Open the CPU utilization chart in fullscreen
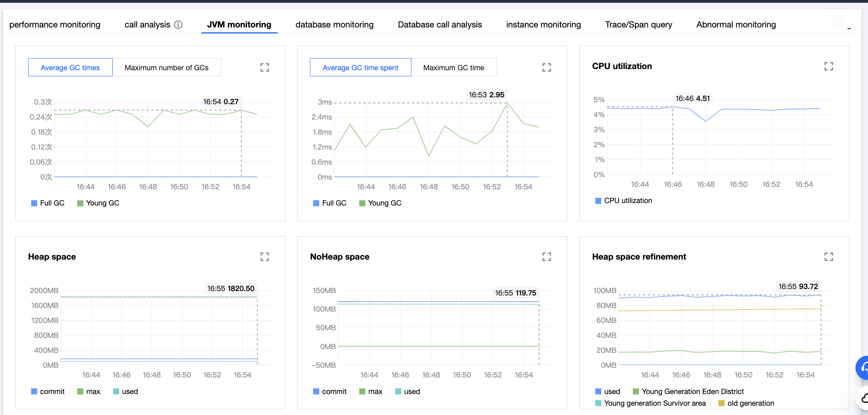The width and height of the screenshot is (868, 415). 829,66
